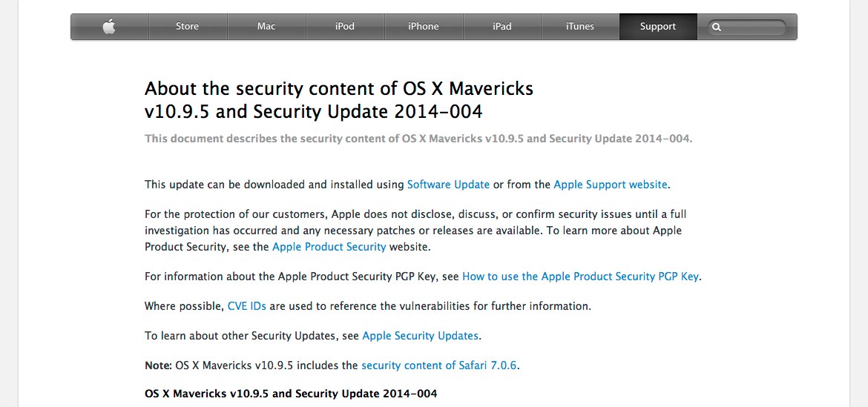Open the iTunes tab

point(580,27)
